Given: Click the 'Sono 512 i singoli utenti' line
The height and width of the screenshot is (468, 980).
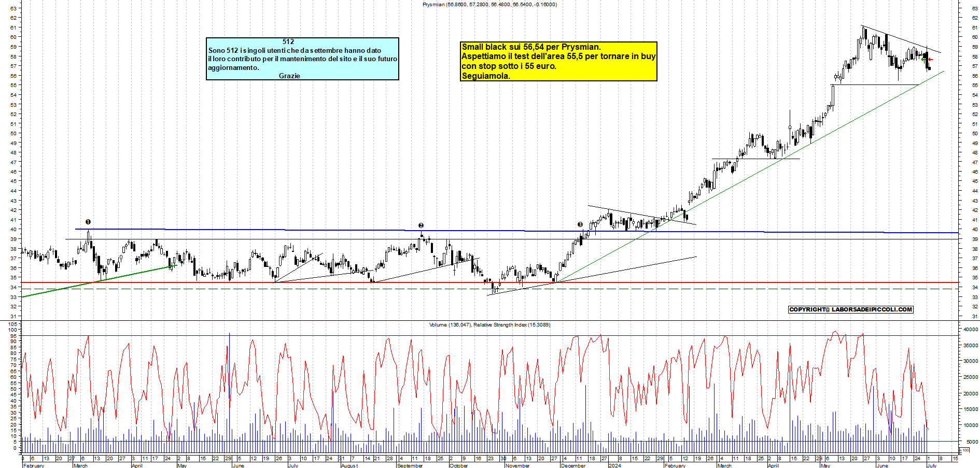Looking at the screenshot, I should tap(295, 50).
